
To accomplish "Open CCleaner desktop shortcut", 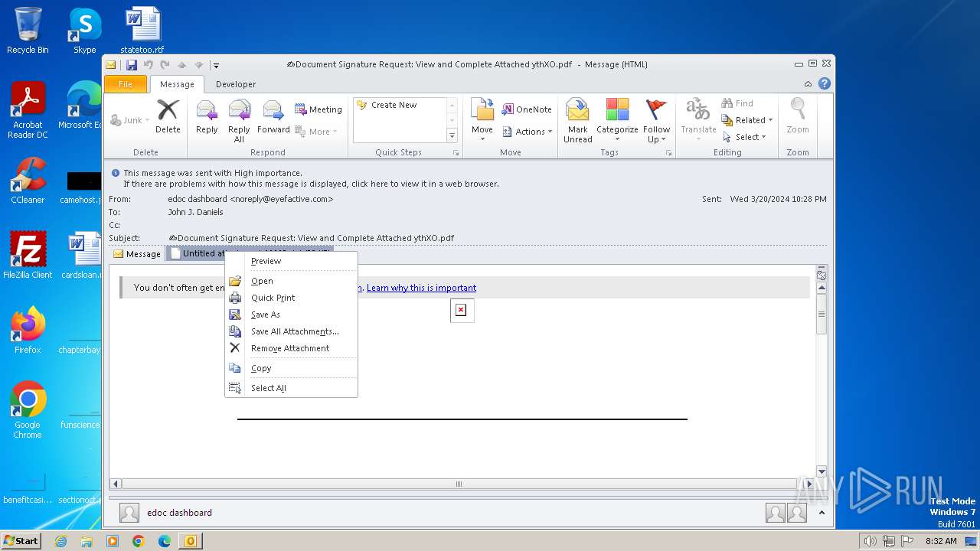I will 28,181.
